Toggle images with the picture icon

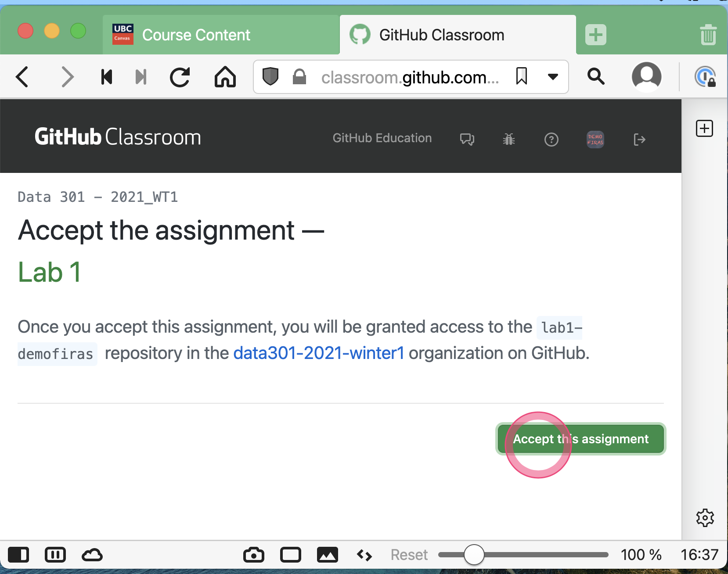(x=328, y=555)
